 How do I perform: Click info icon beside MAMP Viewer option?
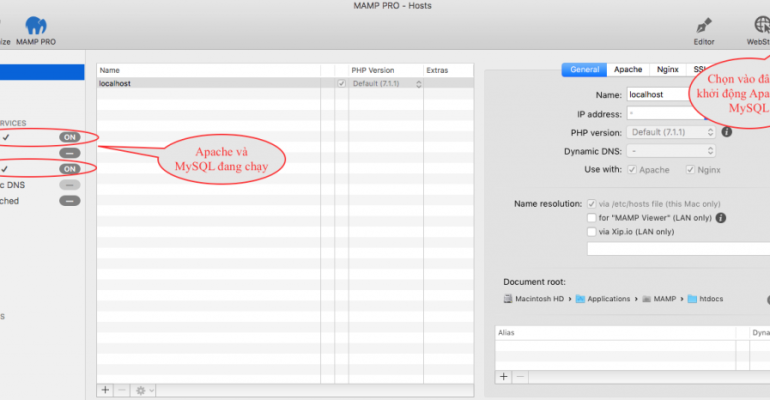(x=720, y=218)
